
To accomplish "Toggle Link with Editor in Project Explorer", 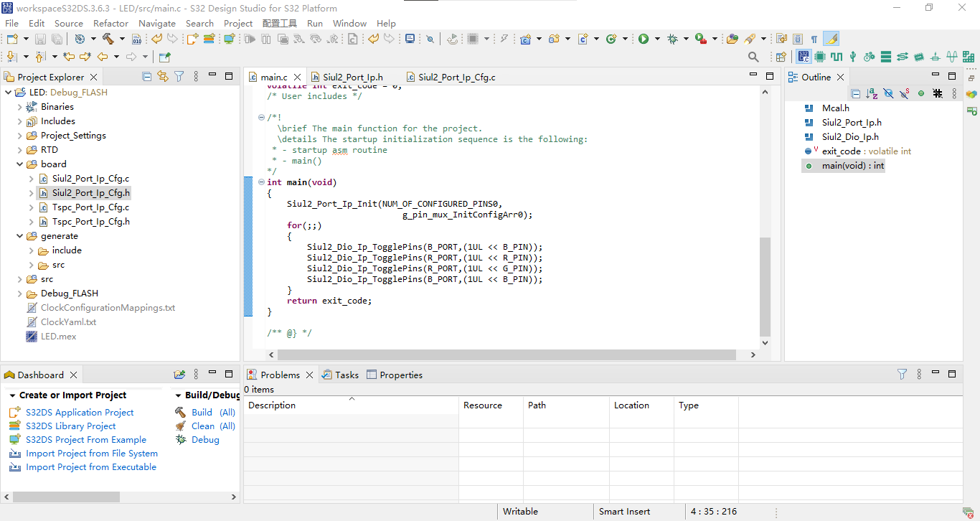I will [x=163, y=76].
